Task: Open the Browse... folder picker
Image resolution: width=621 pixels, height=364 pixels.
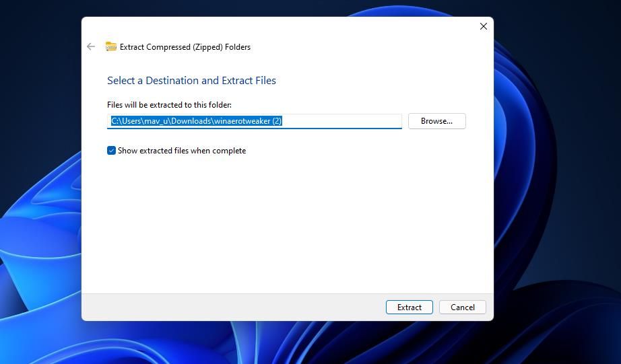Action: tap(436, 121)
